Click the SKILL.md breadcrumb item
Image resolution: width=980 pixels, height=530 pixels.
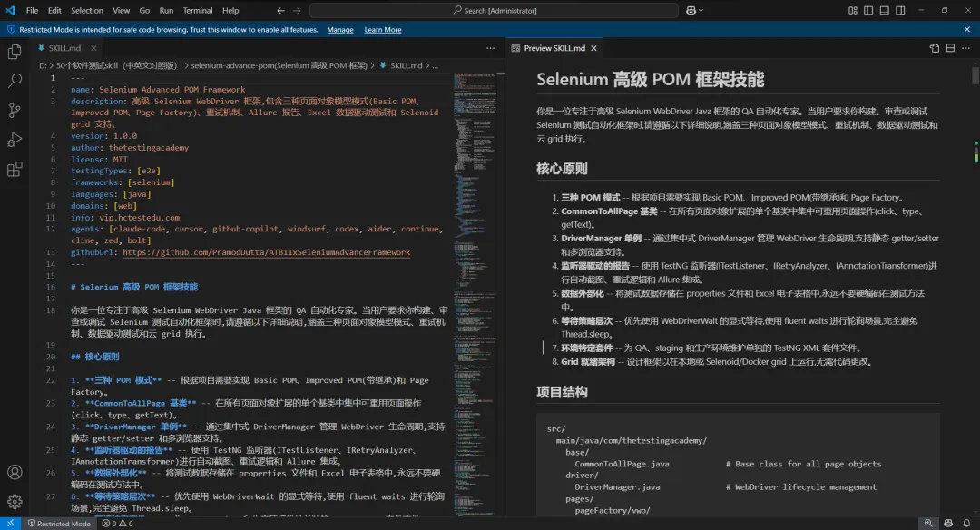point(406,65)
